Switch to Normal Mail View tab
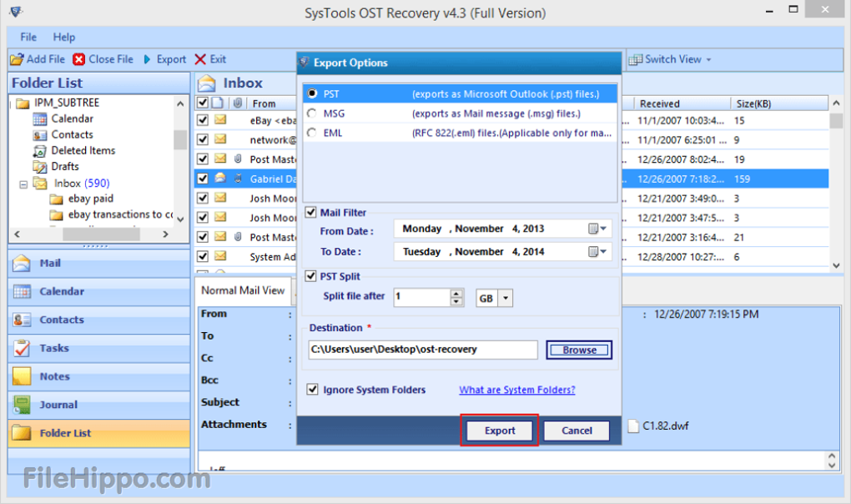 (x=243, y=290)
